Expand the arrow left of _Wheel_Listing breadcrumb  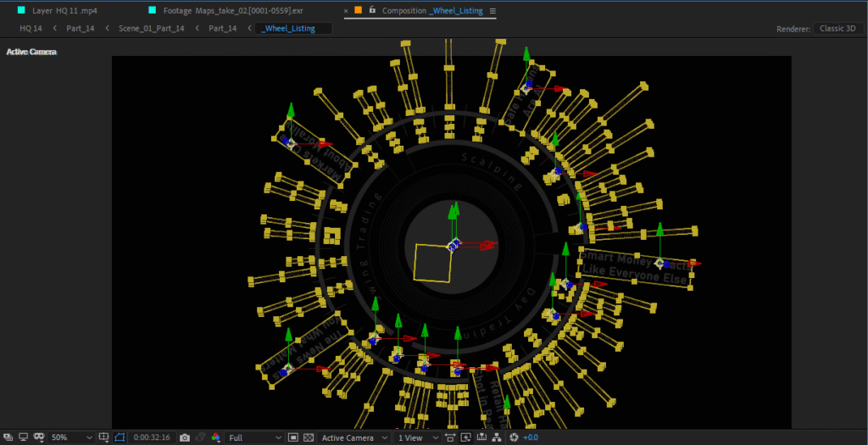pos(250,28)
